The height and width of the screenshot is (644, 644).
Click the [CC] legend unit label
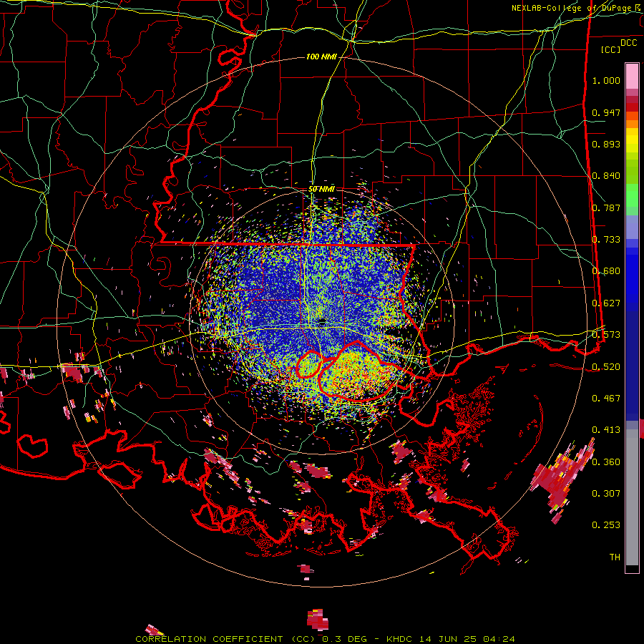(x=611, y=49)
